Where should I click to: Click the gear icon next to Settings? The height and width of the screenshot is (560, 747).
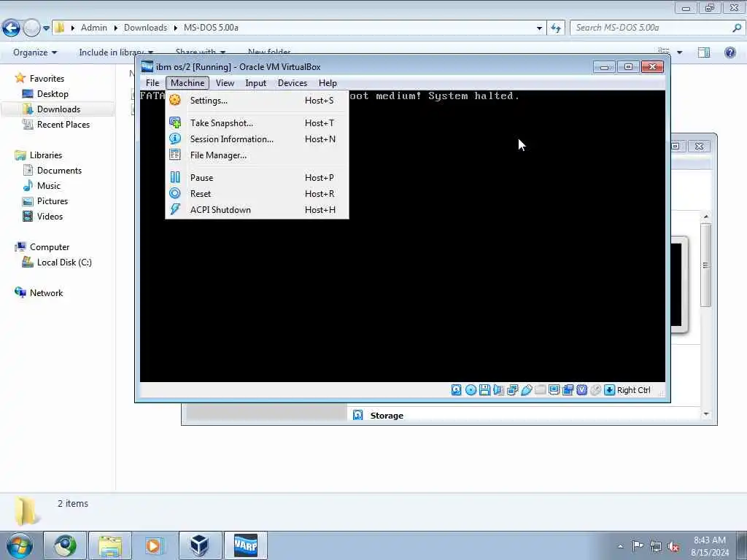[x=175, y=100]
